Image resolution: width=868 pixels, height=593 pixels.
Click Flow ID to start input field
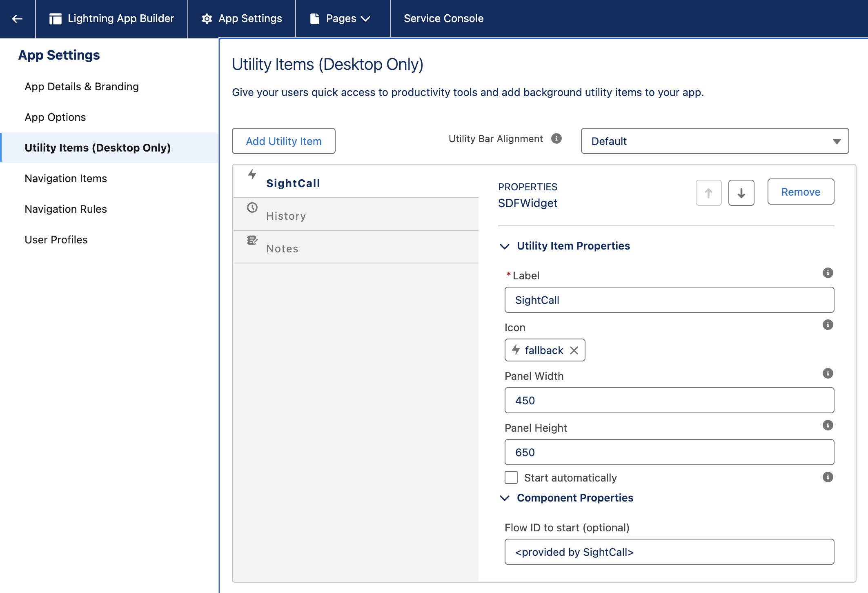pyautogui.click(x=669, y=552)
